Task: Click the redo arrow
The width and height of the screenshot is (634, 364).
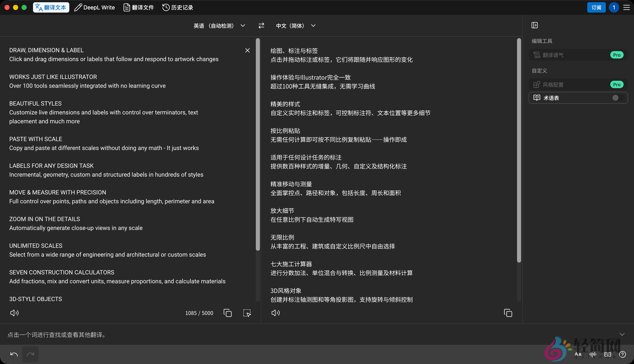Action: (x=31, y=354)
